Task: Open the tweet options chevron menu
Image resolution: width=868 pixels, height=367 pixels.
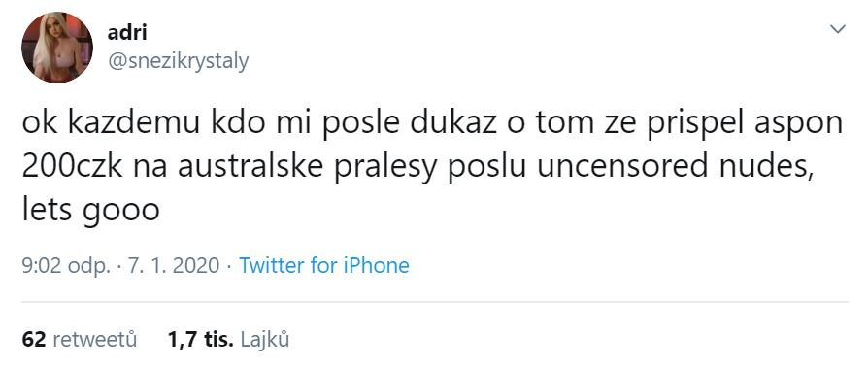Action: tap(839, 29)
